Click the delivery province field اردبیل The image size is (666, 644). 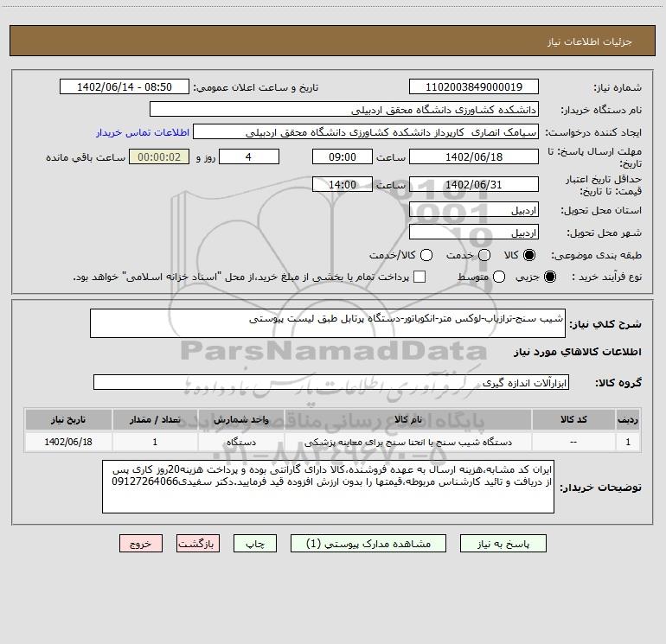(x=474, y=210)
